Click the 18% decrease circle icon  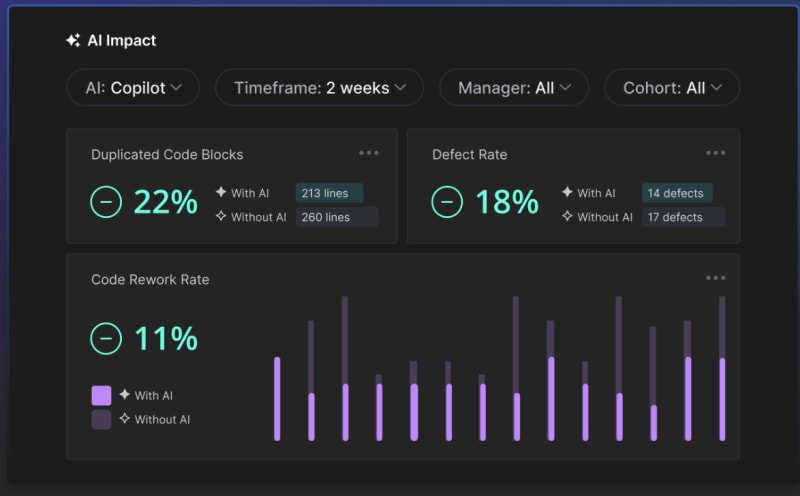[447, 202]
